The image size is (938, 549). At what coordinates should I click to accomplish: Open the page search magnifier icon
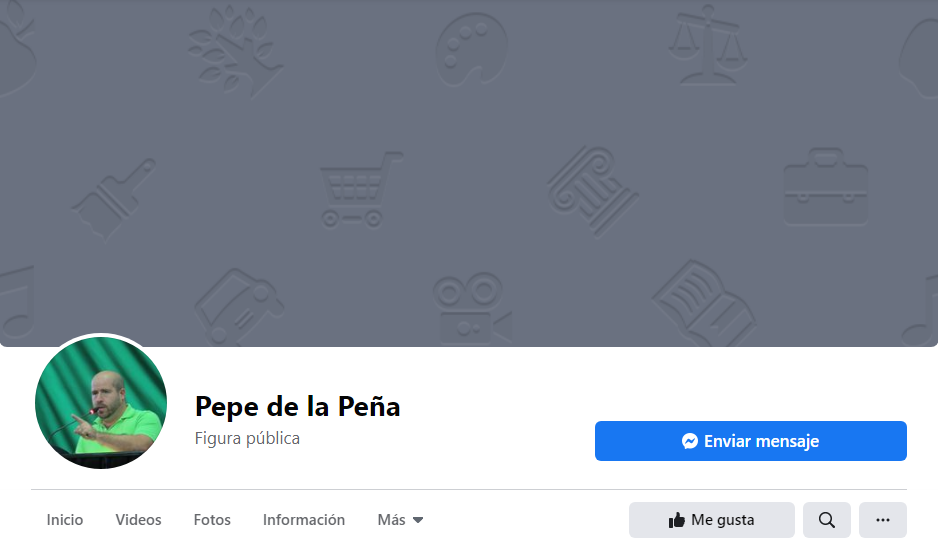(827, 520)
